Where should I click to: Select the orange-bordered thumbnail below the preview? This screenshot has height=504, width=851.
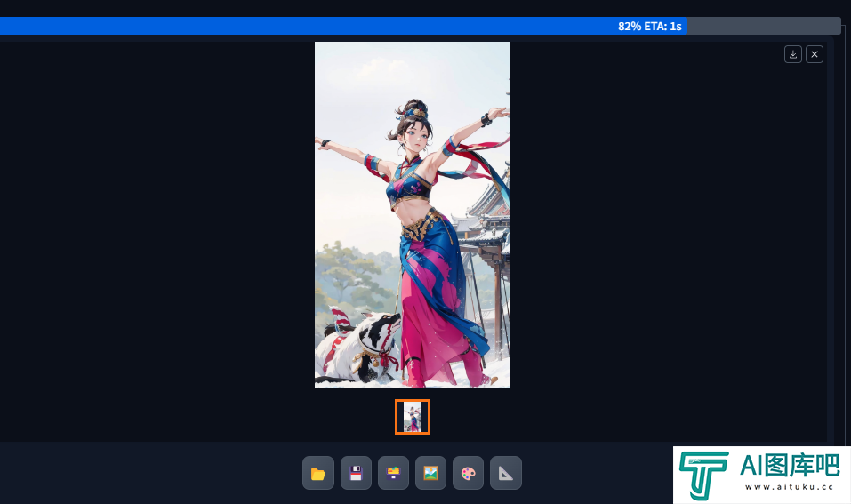tap(413, 417)
